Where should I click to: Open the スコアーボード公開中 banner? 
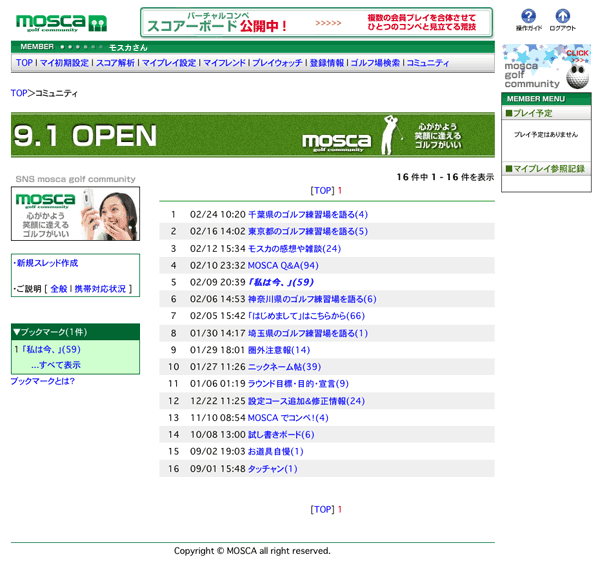pyautogui.click(x=316, y=22)
